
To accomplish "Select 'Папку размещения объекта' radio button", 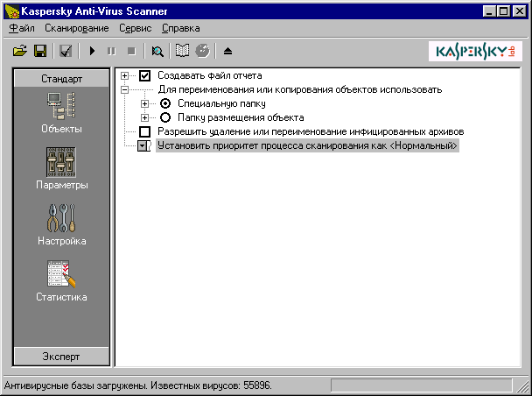I will [165, 117].
